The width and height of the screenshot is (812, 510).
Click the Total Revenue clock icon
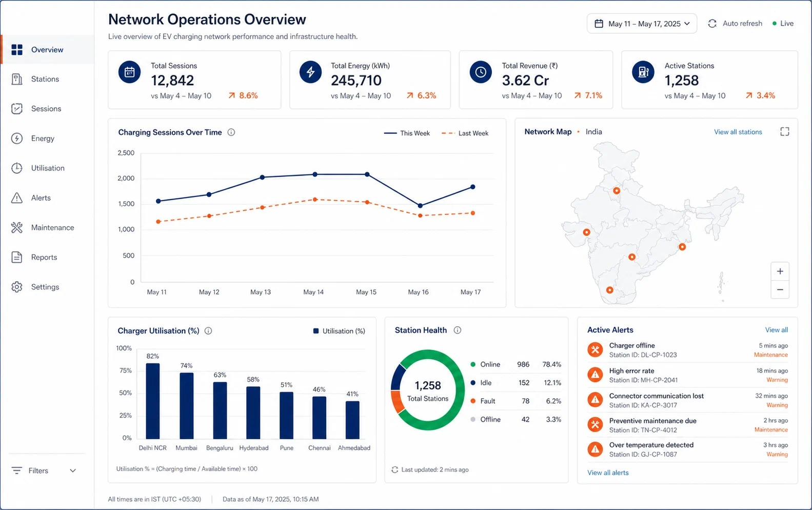coord(481,72)
